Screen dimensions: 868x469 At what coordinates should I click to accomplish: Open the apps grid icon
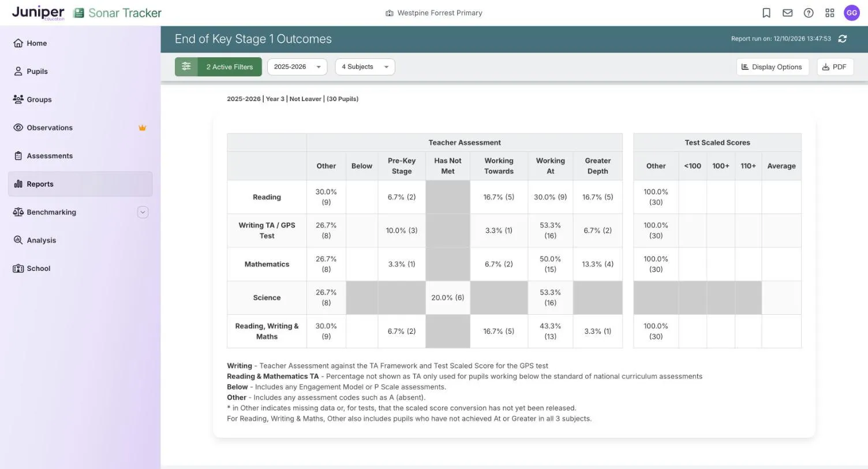(x=830, y=13)
